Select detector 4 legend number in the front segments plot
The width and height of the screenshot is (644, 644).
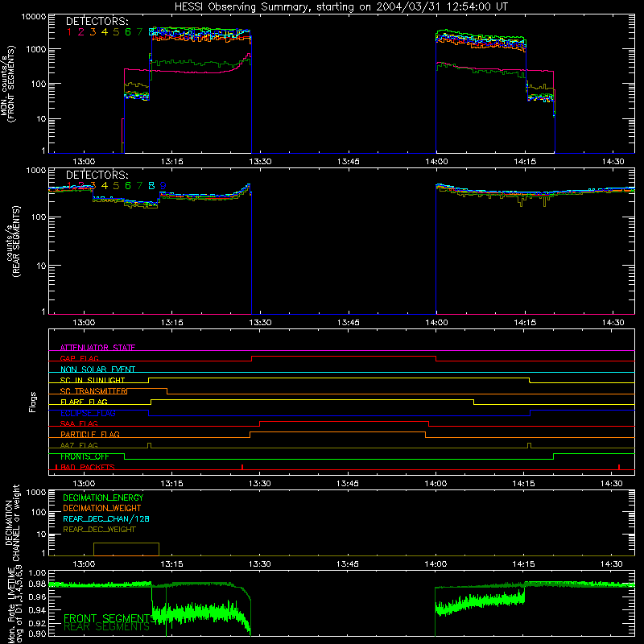(105, 32)
